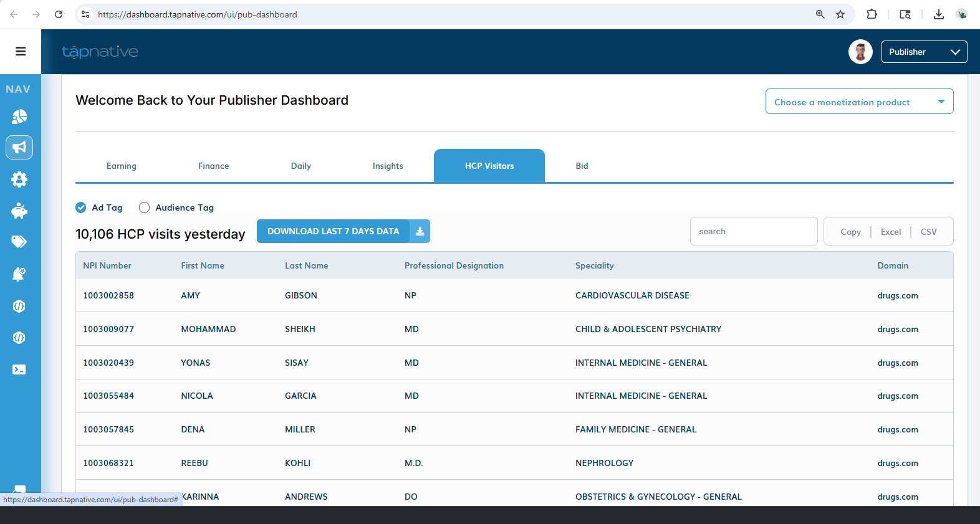Viewport: 980px width, 524px height.
Task: Switch to the Insights tab
Action: coord(388,166)
